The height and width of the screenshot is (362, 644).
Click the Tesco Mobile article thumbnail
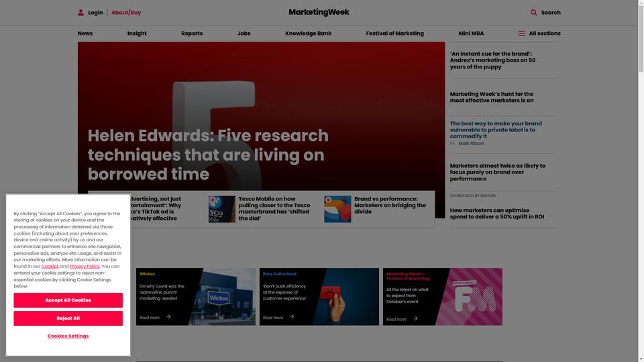[x=222, y=209]
